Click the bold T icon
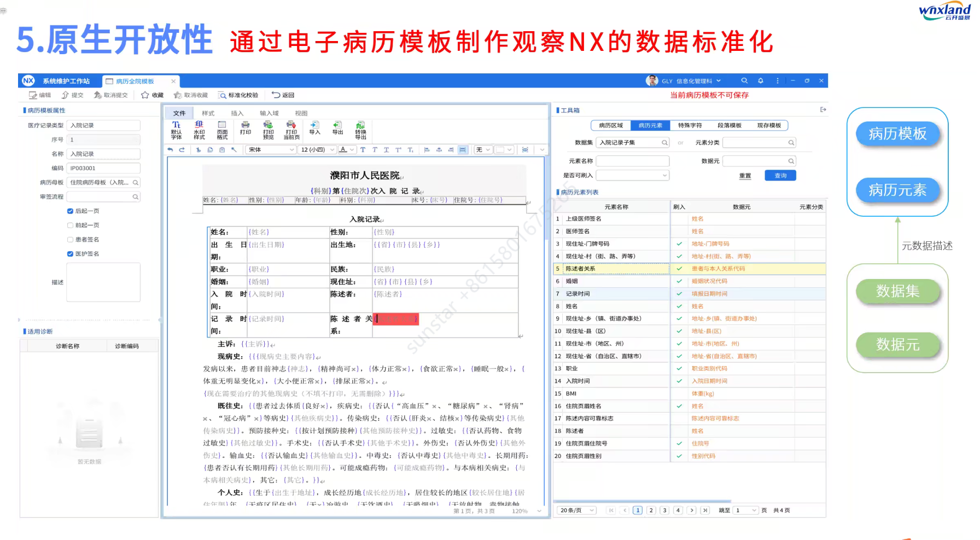980x540 pixels. [x=363, y=150]
